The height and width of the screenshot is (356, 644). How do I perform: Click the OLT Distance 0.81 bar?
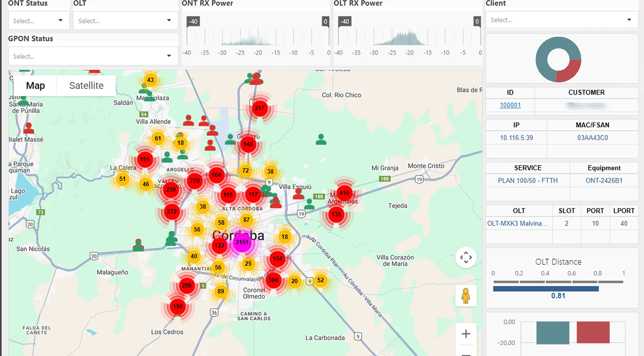point(546,289)
